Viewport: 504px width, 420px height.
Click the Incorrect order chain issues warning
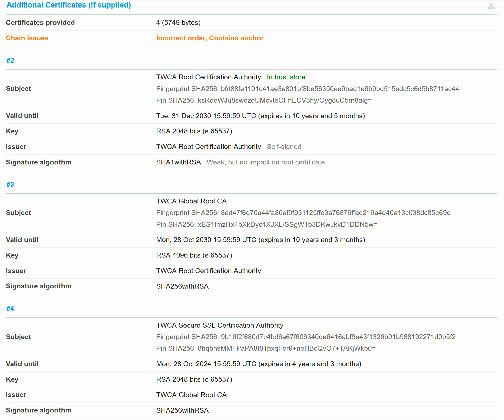tap(210, 38)
